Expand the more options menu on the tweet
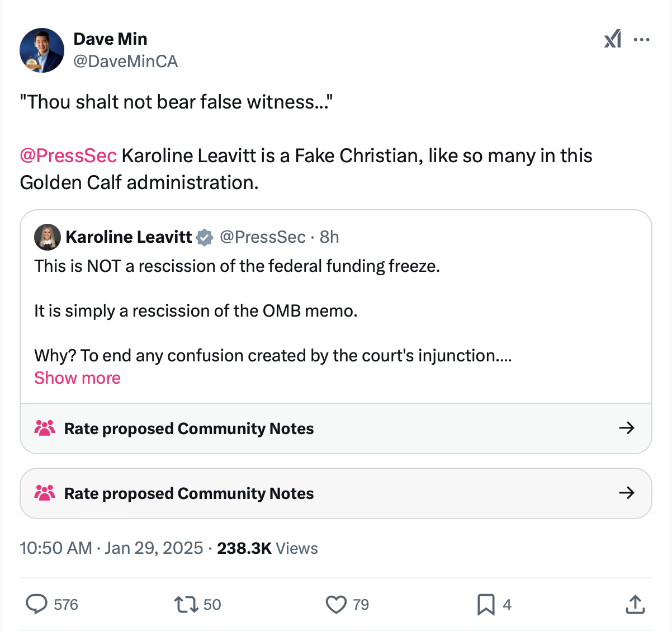Viewport: 672px width, 631px height. [641, 39]
